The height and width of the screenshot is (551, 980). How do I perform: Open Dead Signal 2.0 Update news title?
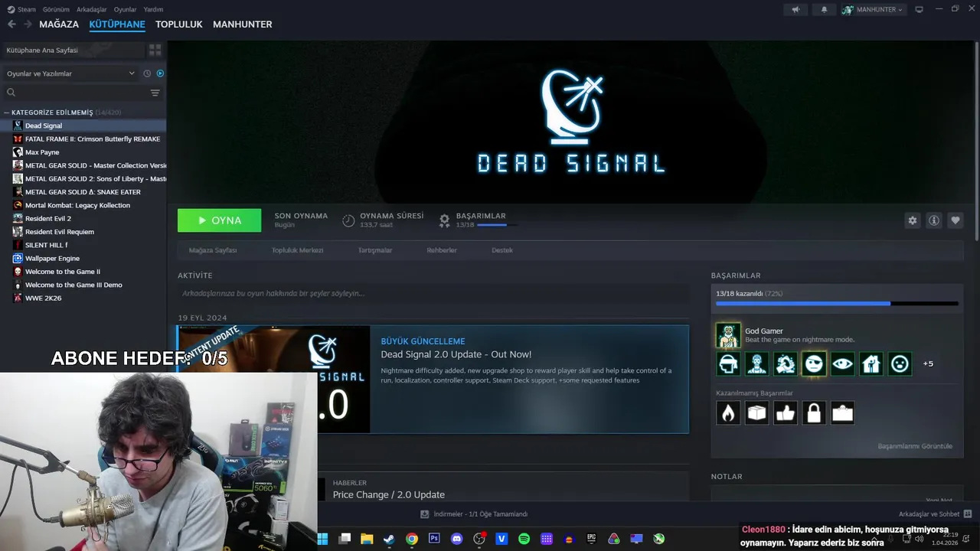456,354
